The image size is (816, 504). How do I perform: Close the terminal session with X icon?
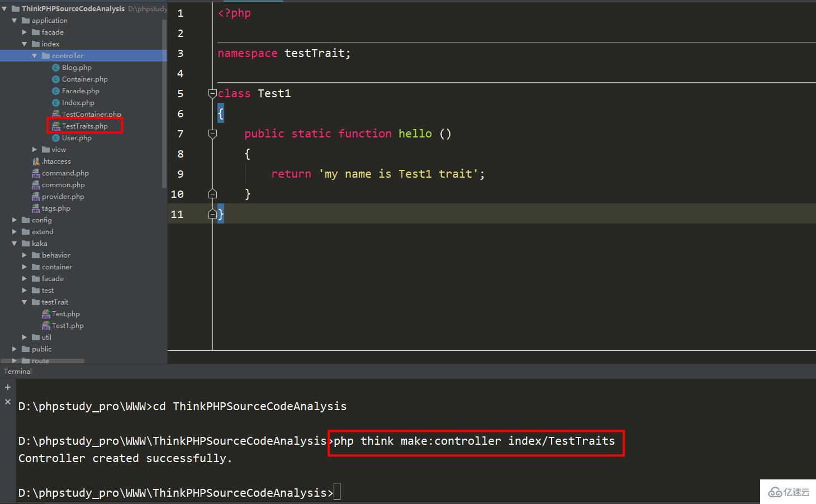click(x=8, y=402)
